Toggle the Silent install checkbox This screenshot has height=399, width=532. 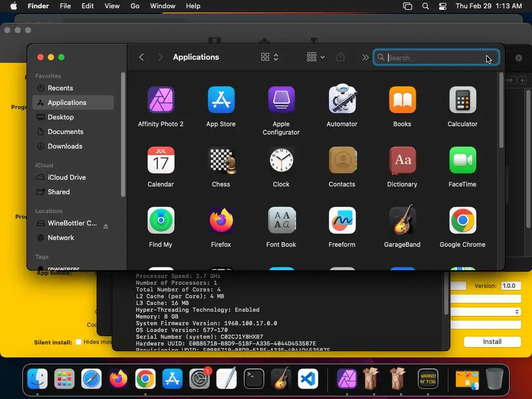tap(78, 342)
